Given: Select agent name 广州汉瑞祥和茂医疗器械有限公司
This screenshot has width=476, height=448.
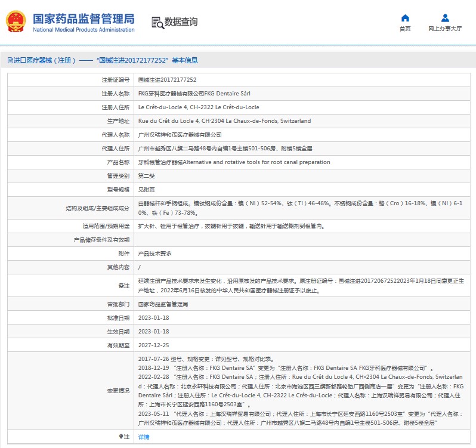Looking at the screenshot, I should [x=180, y=135].
